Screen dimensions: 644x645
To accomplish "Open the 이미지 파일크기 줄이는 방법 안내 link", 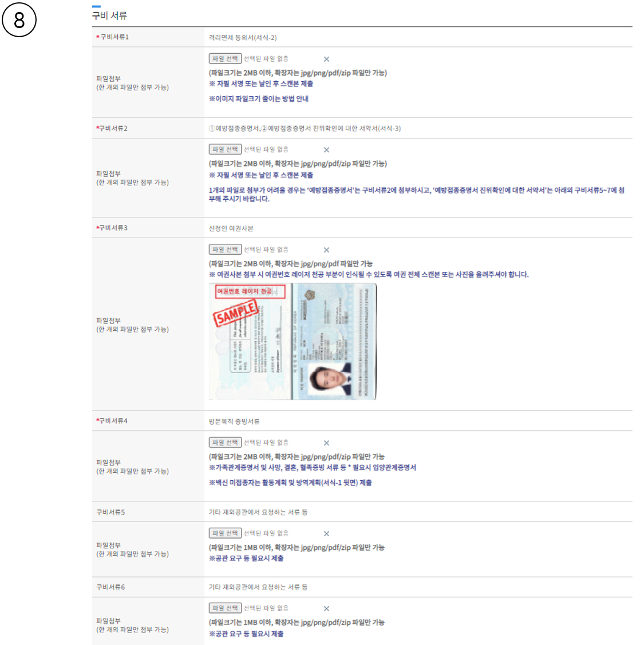I will point(259,99).
